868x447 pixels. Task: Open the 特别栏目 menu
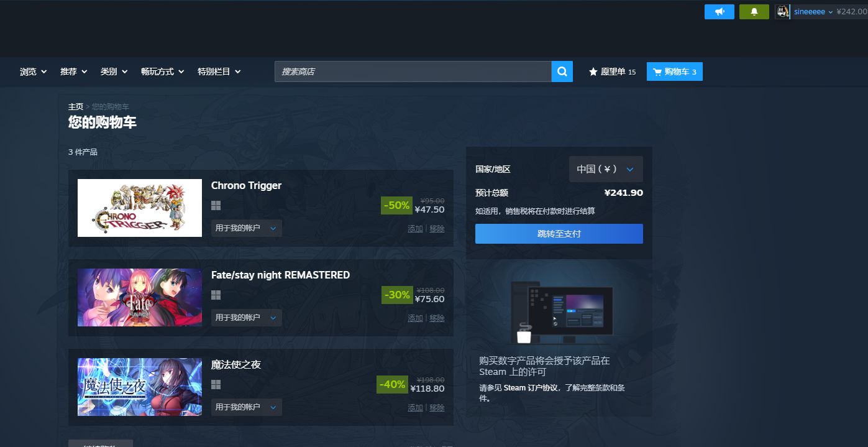(219, 71)
